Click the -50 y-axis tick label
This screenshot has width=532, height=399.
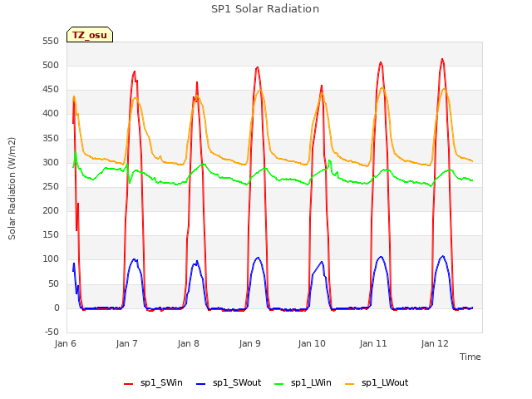click(52, 332)
